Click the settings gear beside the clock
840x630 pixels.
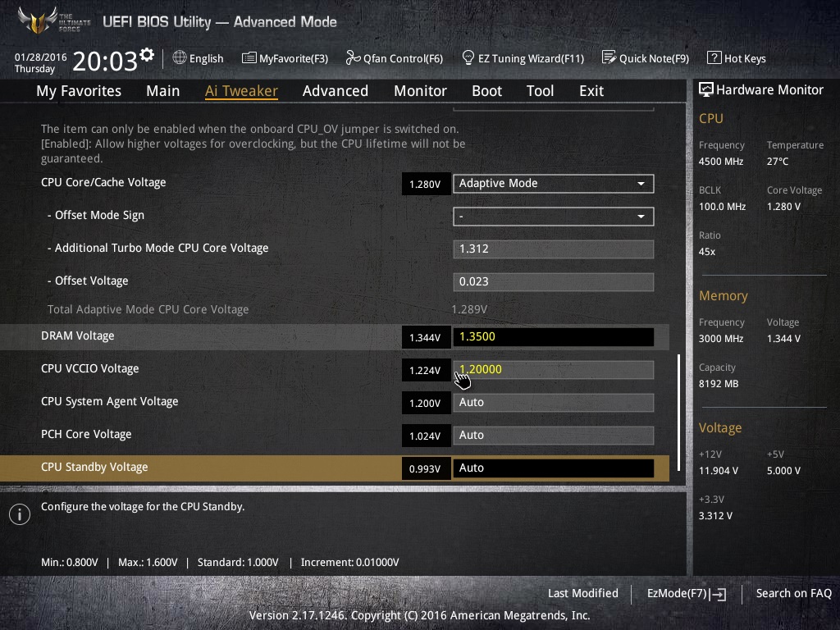pos(147,54)
